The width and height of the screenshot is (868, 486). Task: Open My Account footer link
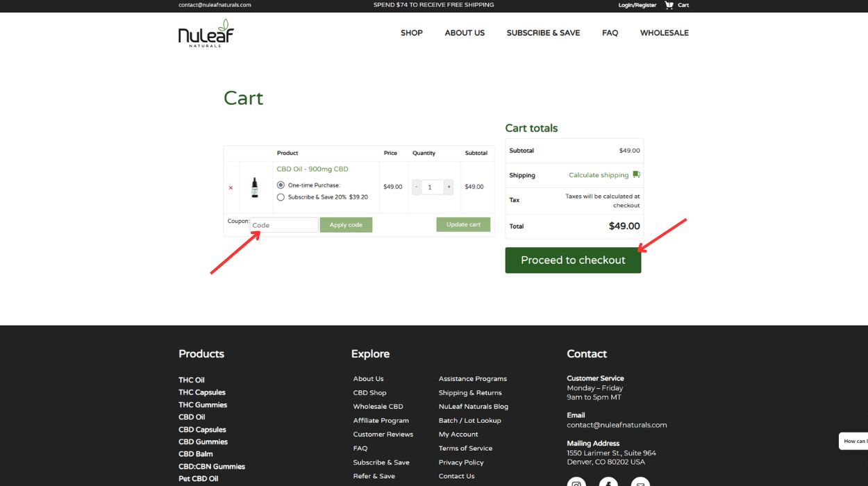click(x=458, y=434)
